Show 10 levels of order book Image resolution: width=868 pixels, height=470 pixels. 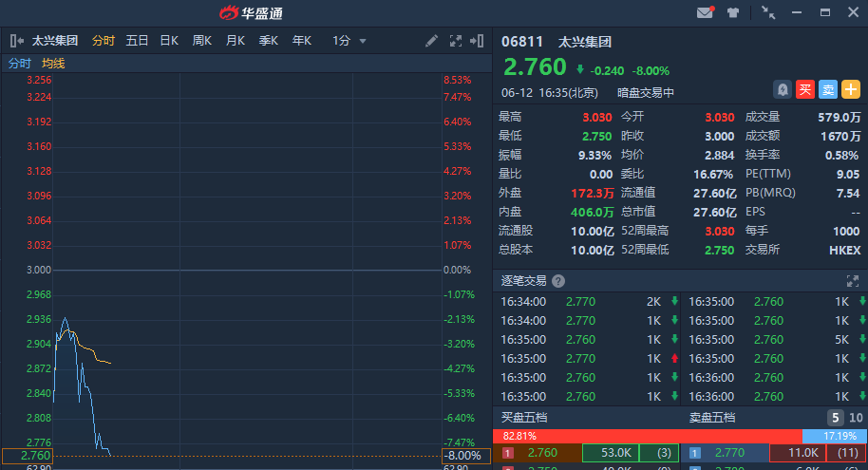click(x=856, y=418)
